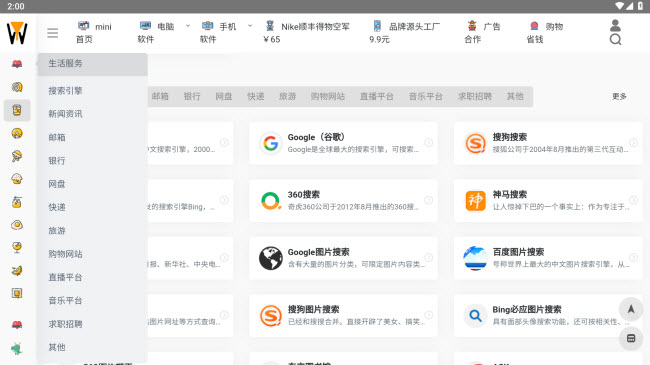Select 求职招聘 in side menu

click(65, 324)
